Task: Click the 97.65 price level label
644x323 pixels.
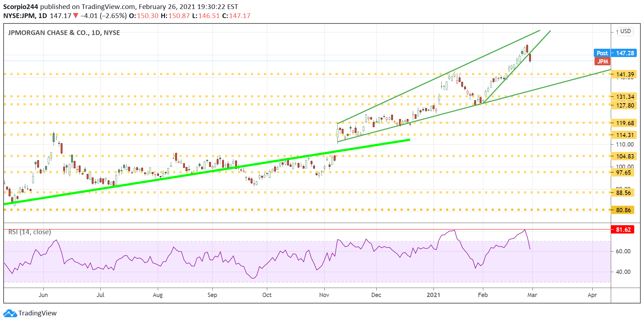Action: tap(622, 173)
